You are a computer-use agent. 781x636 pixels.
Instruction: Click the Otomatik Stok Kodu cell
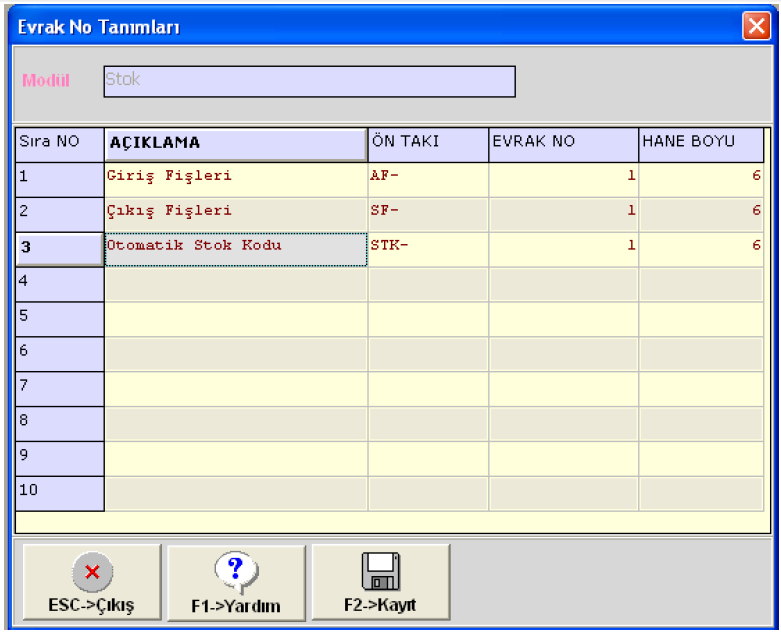coord(236,248)
